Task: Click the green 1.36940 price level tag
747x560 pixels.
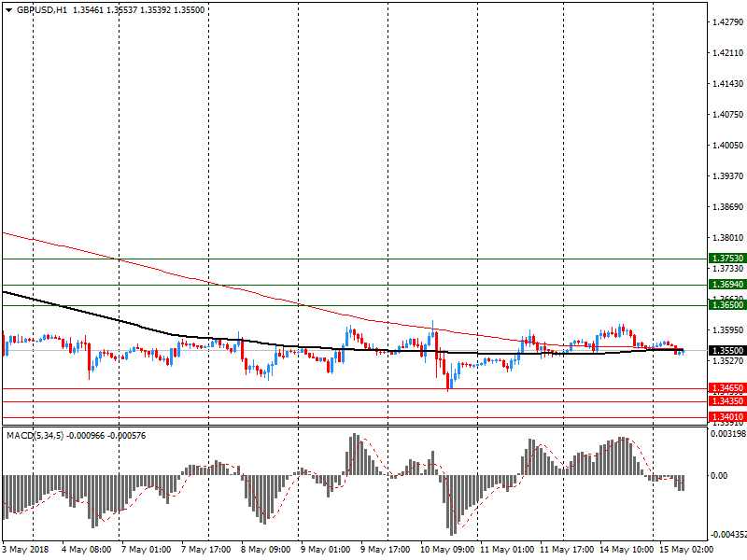Action: click(726, 285)
